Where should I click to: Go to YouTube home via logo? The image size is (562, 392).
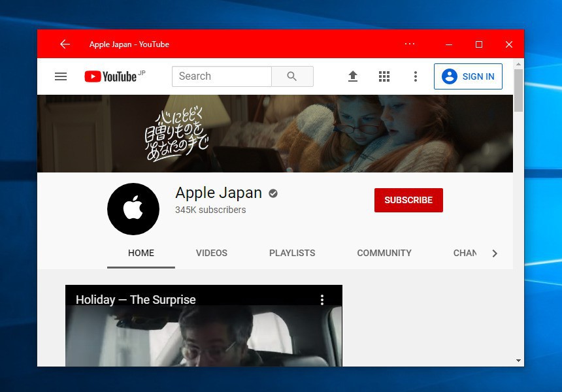[115, 76]
